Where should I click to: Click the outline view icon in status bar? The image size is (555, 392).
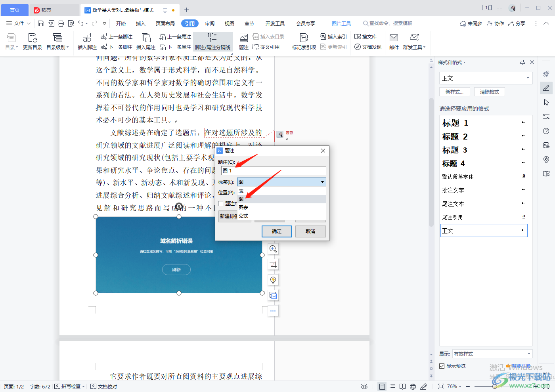point(392,386)
